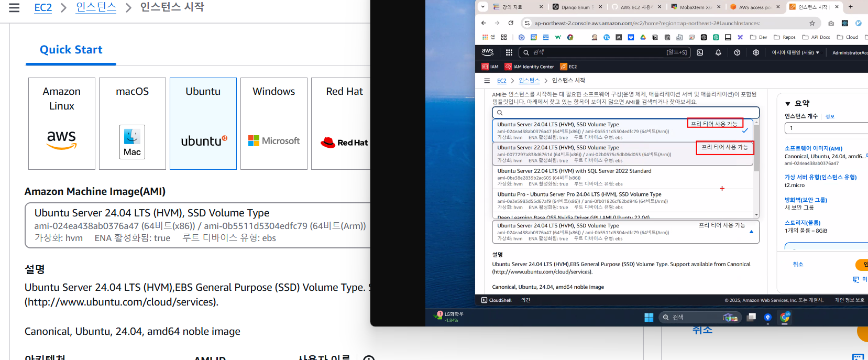Image resolution: width=868 pixels, height=360 pixels.
Task: Open the help question-mark icon in the AWS header
Action: tap(737, 52)
